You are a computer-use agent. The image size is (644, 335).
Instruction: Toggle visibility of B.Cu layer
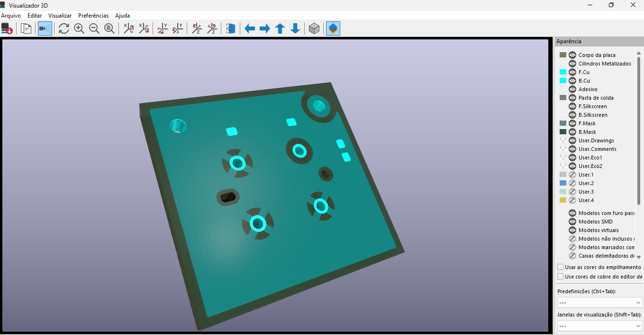572,81
